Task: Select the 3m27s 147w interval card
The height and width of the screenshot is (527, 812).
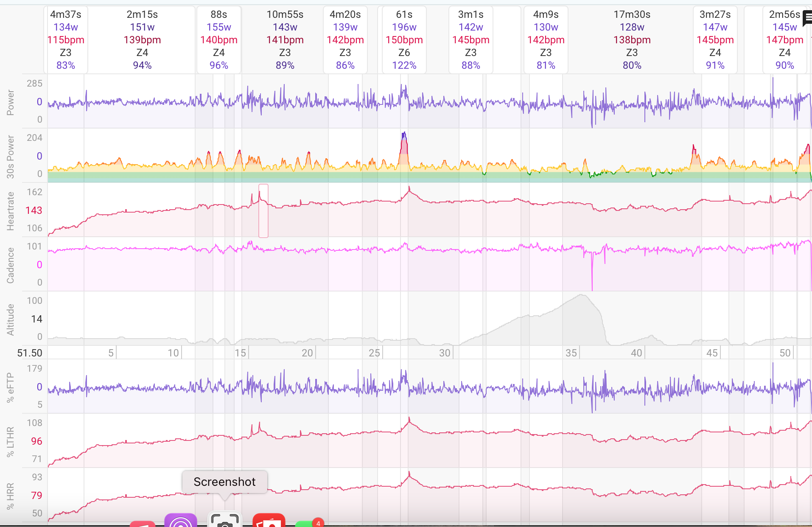Action: (715, 40)
